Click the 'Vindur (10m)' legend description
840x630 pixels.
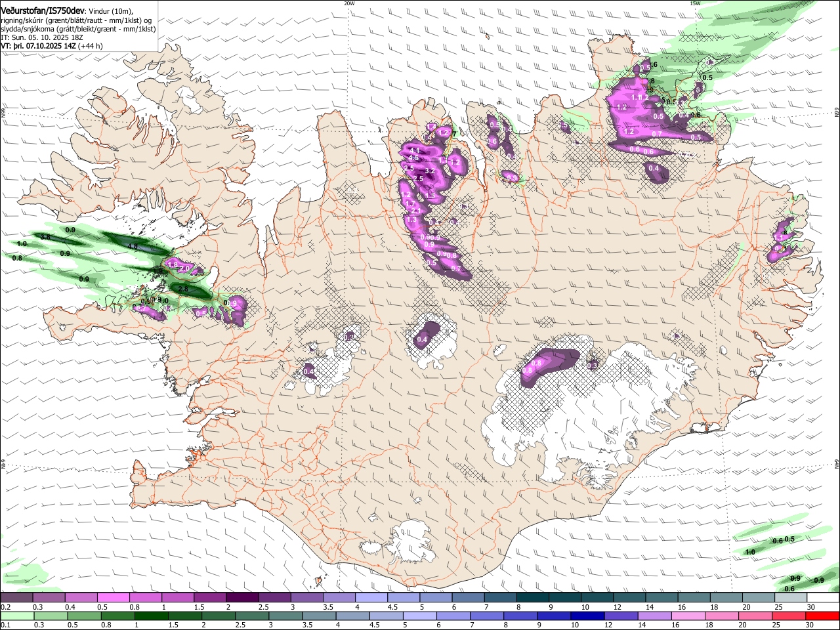point(110,11)
